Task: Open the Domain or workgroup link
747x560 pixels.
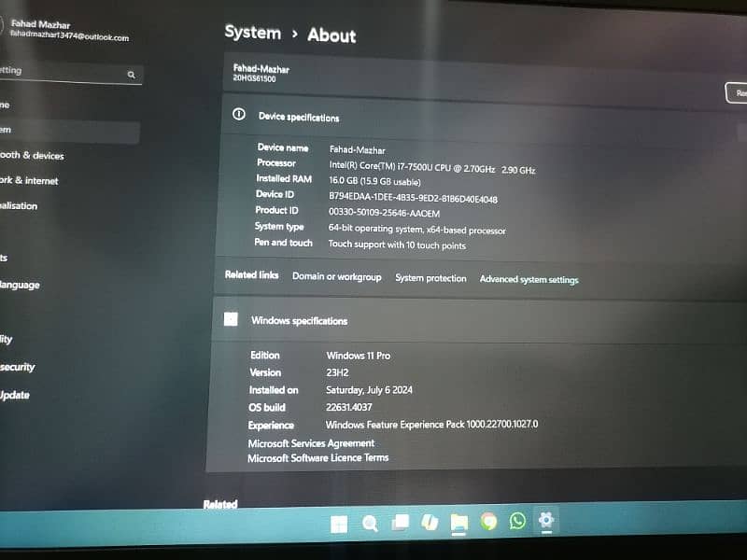Action: pos(336,277)
